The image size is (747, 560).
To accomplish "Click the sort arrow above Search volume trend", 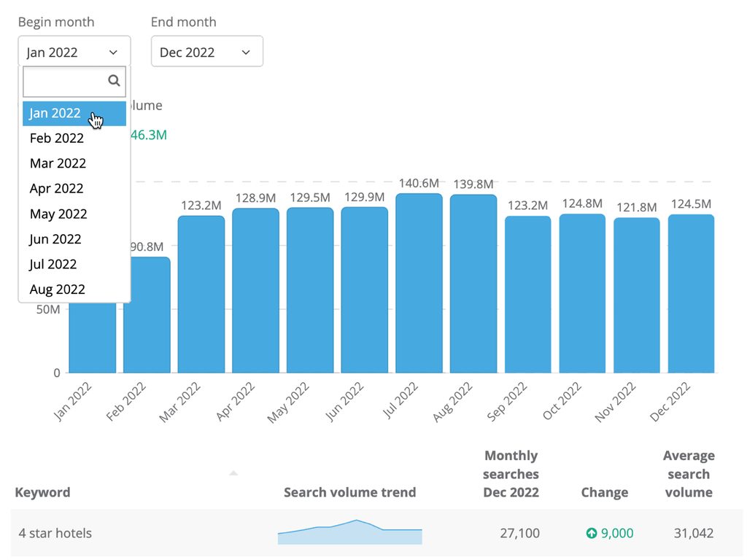I will 233,472.
